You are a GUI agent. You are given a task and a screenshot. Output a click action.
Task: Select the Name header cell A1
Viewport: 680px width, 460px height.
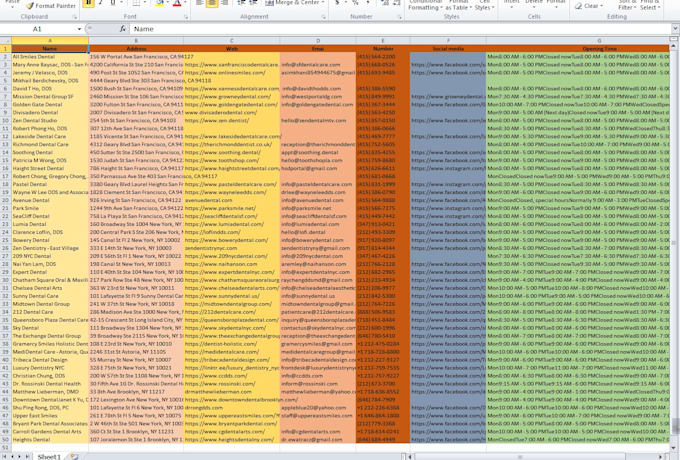[x=50, y=49]
